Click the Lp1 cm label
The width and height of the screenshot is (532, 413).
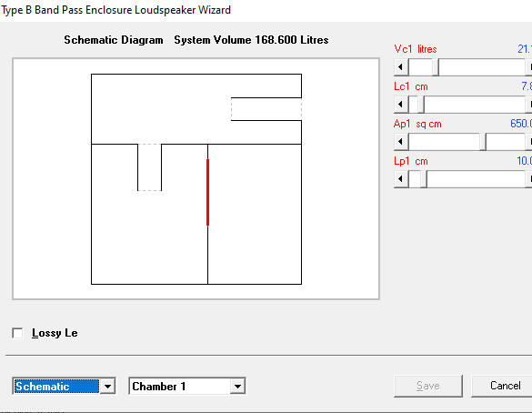pyautogui.click(x=411, y=161)
